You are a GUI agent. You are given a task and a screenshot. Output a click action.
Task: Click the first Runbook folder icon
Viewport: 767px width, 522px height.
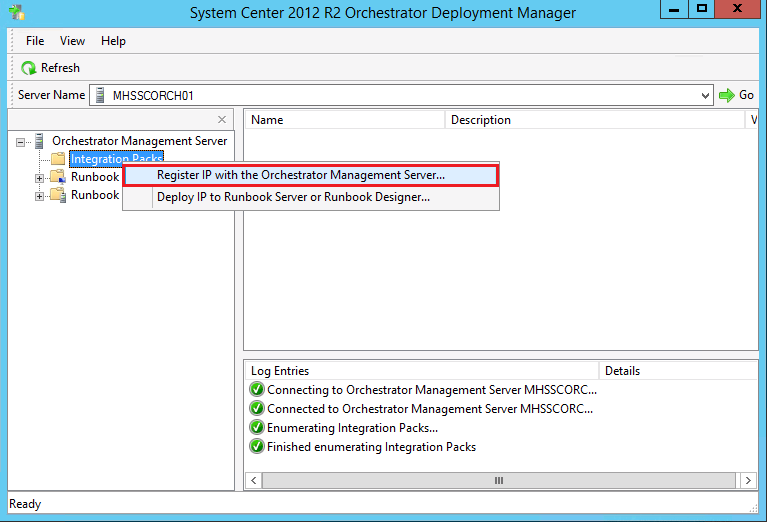[x=58, y=177]
